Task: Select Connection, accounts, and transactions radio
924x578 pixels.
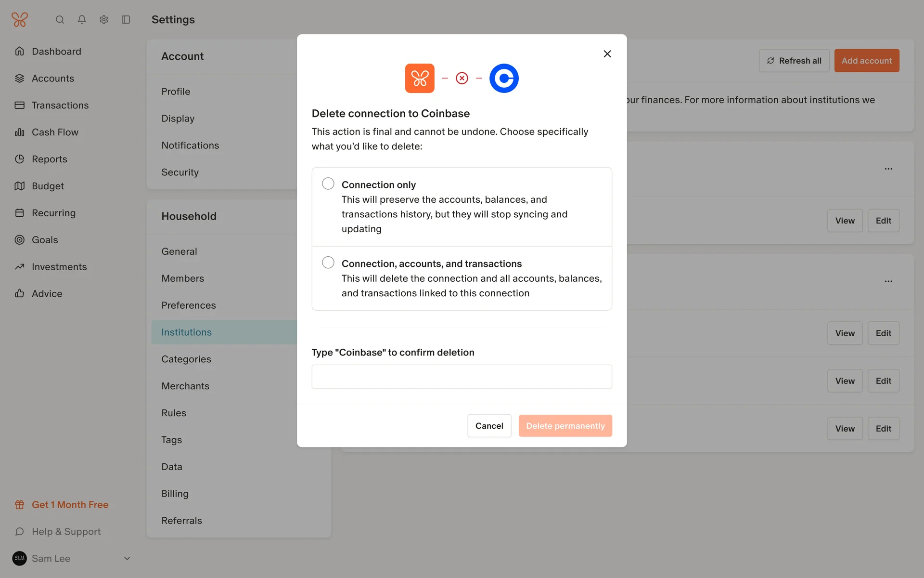Action: click(328, 263)
